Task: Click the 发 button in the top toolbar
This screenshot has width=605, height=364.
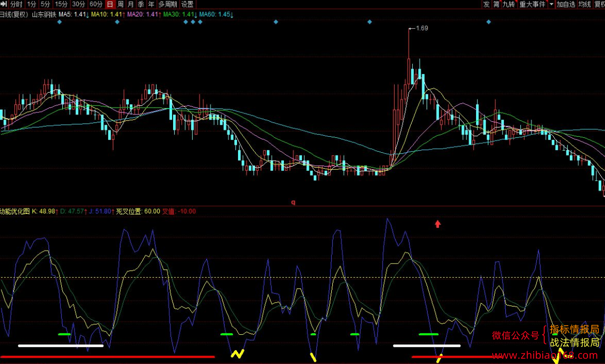Action: click(x=487, y=4)
